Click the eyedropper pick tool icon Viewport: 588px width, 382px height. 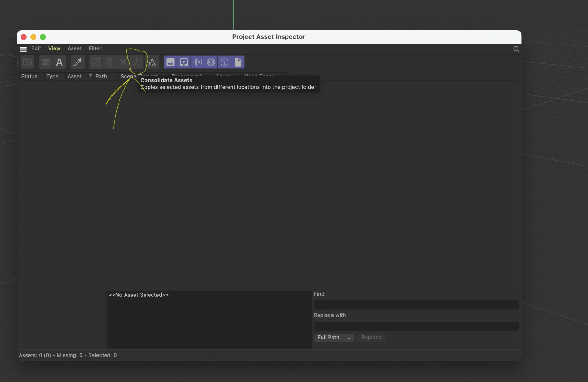(77, 62)
